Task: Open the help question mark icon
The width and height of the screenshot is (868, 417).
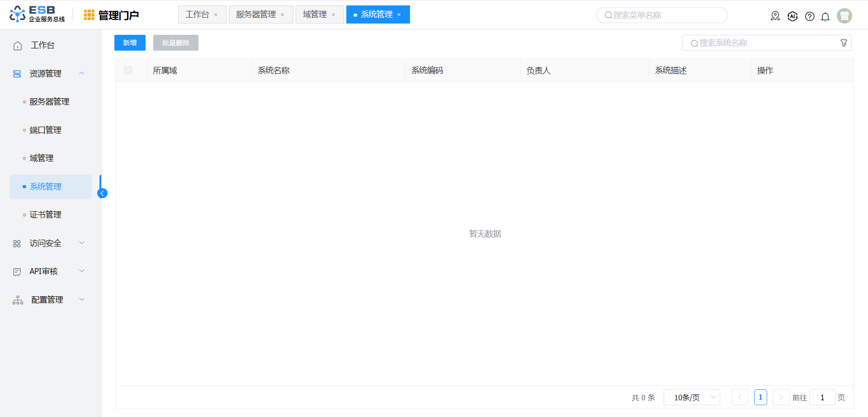Action: tap(810, 17)
